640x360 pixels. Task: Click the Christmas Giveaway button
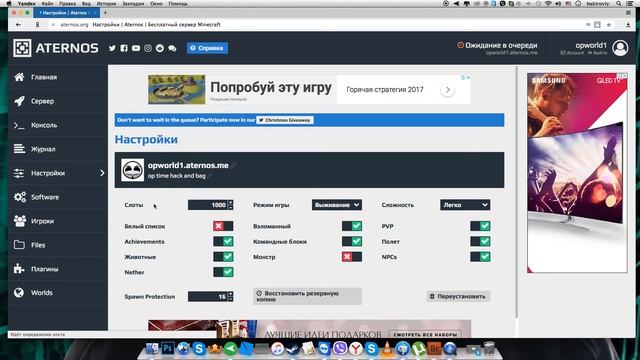tap(285, 120)
